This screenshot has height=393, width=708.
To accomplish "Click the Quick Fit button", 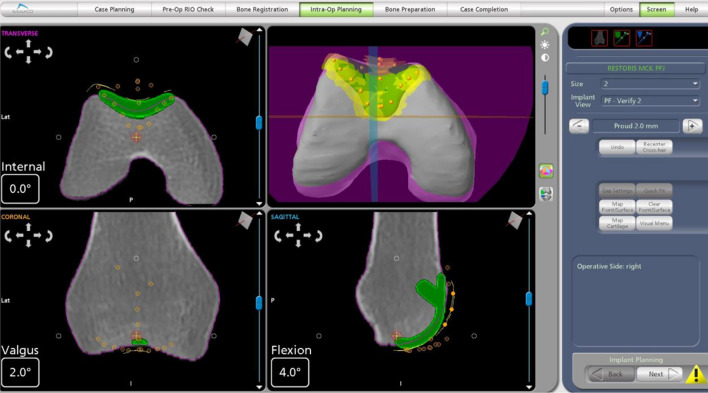I will pyautogui.click(x=654, y=190).
